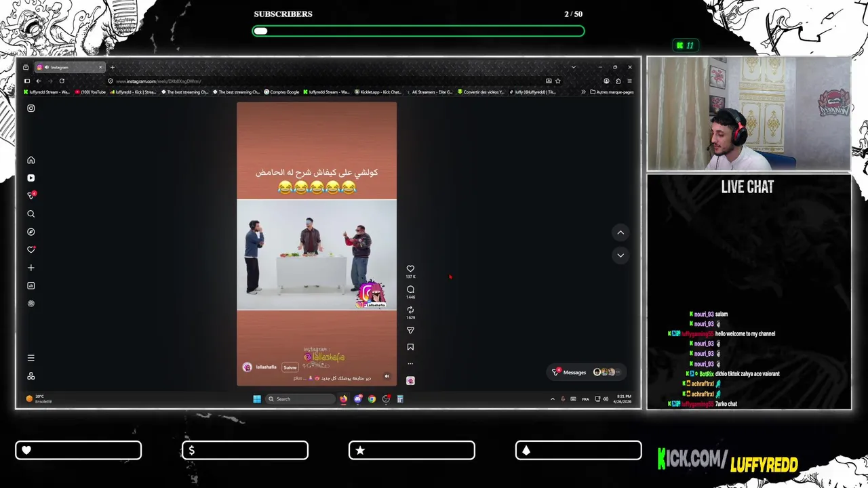Viewport: 868px width, 488px height.
Task: Open reel's three-dot more options
Action: pos(410,364)
